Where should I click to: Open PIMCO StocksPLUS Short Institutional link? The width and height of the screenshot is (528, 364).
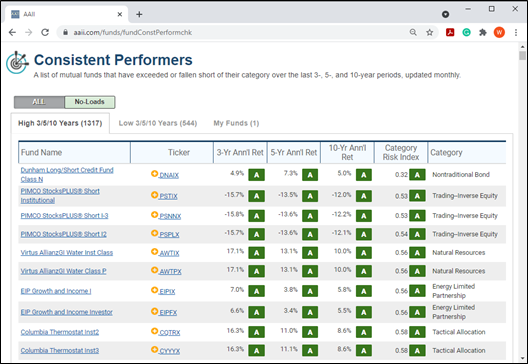point(60,196)
